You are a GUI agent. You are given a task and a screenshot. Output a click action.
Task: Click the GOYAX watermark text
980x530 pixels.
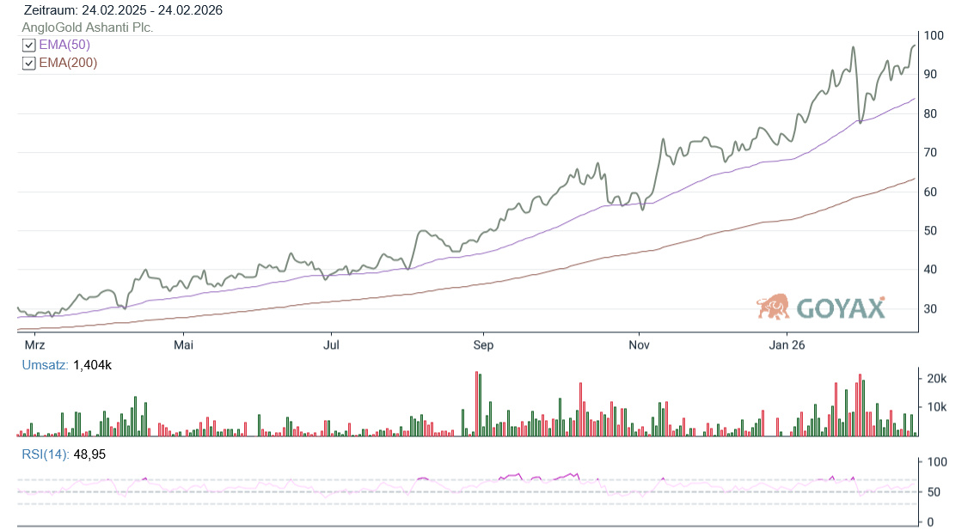coord(840,308)
